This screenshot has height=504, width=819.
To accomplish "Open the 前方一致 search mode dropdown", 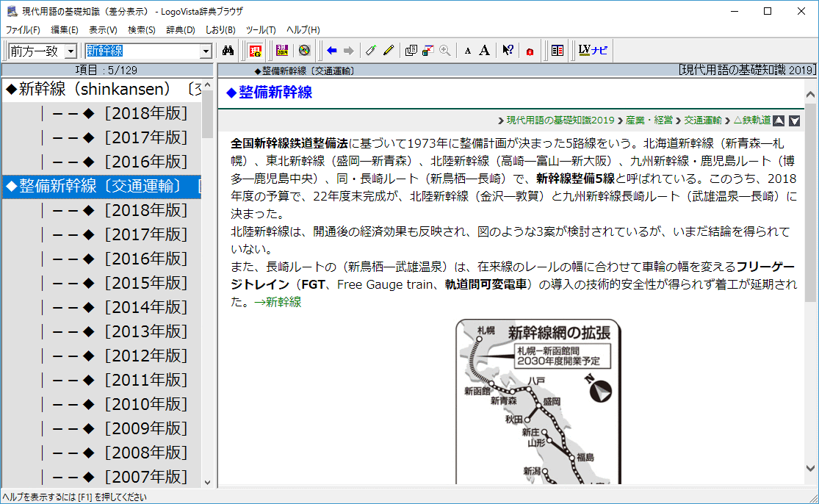I will coord(71,51).
